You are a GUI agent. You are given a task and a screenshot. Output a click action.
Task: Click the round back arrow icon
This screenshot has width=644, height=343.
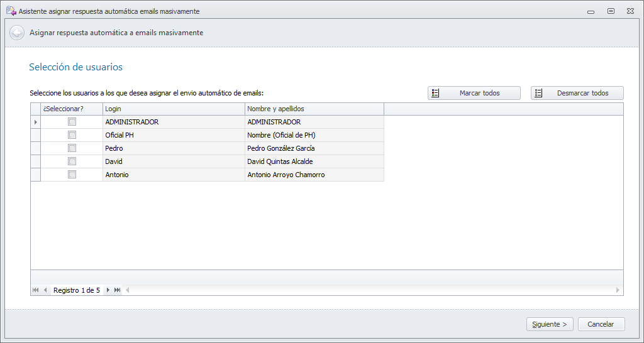(x=17, y=33)
